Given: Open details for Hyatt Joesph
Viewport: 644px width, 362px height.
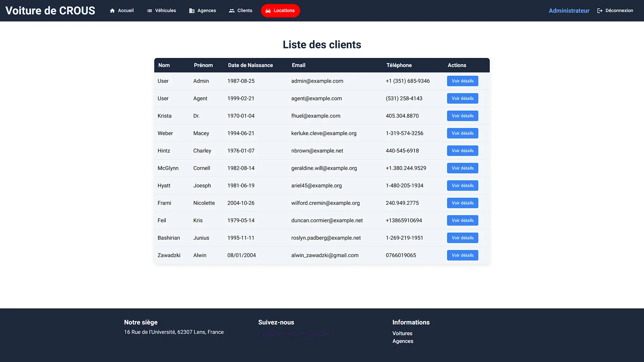Looking at the screenshot, I should pyautogui.click(x=463, y=185).
